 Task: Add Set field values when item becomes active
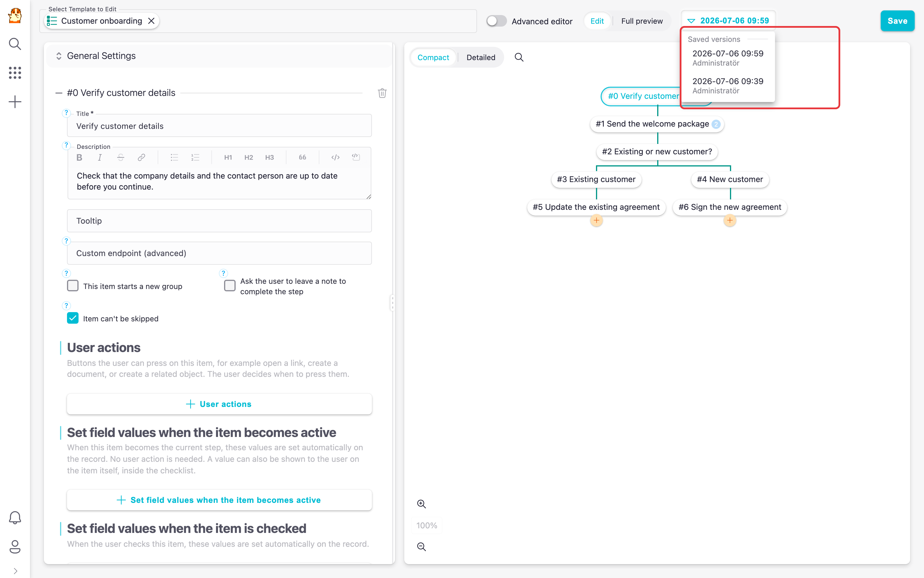click(x=219, y=500)
